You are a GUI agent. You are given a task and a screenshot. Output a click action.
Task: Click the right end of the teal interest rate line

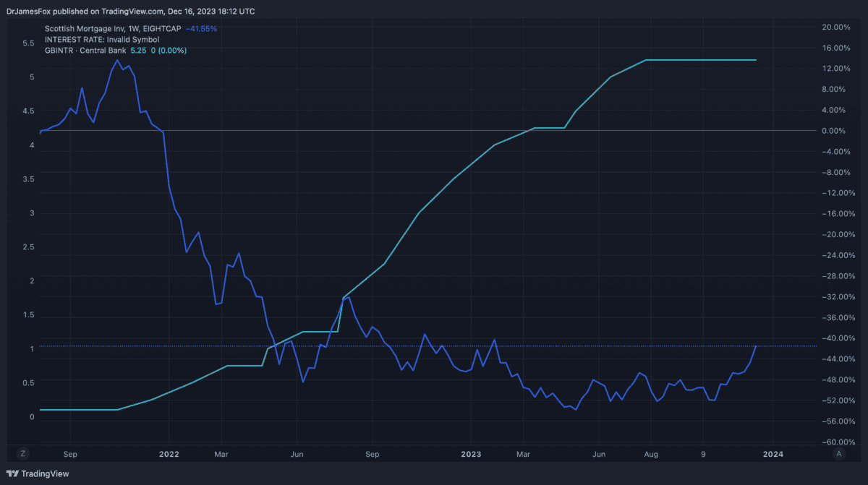point(756,60)
